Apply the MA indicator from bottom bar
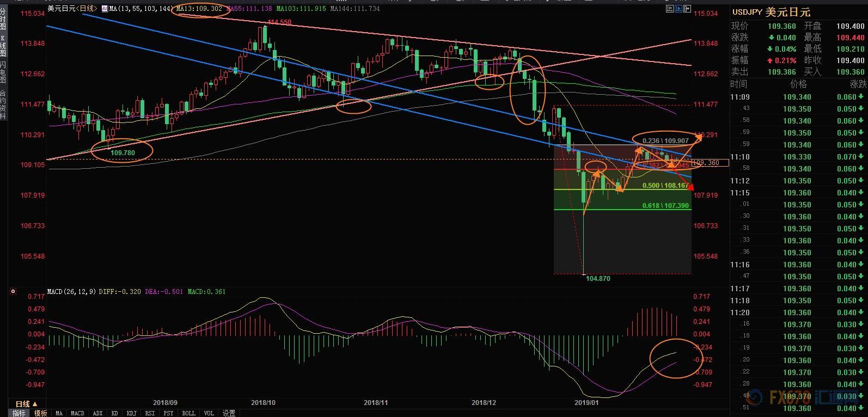The width and height of the screenshot is (868, 417). [x=59, y=413]
